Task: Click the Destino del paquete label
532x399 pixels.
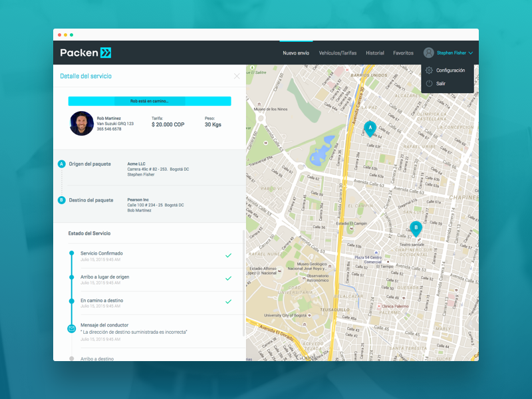Action: (x=91, y=200)
